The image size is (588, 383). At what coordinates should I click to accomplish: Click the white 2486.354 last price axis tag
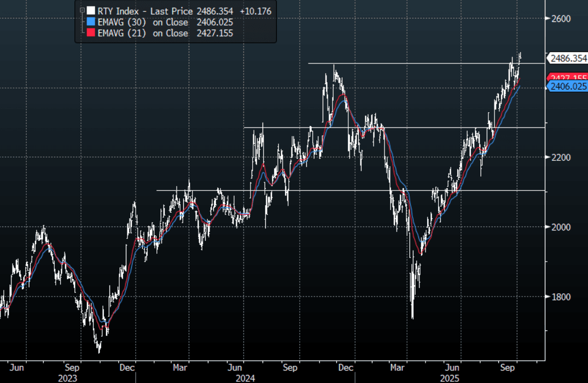pyautogui.click(x=568, y=58)
